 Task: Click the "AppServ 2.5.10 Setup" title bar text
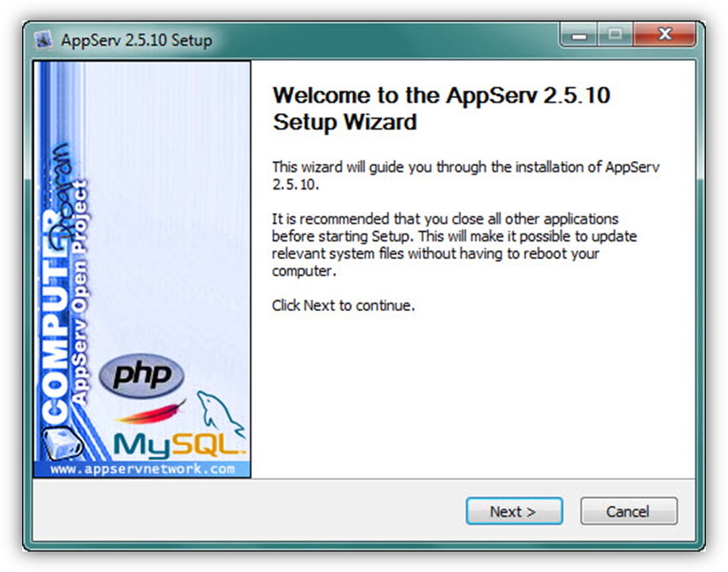tap(136, 40)
